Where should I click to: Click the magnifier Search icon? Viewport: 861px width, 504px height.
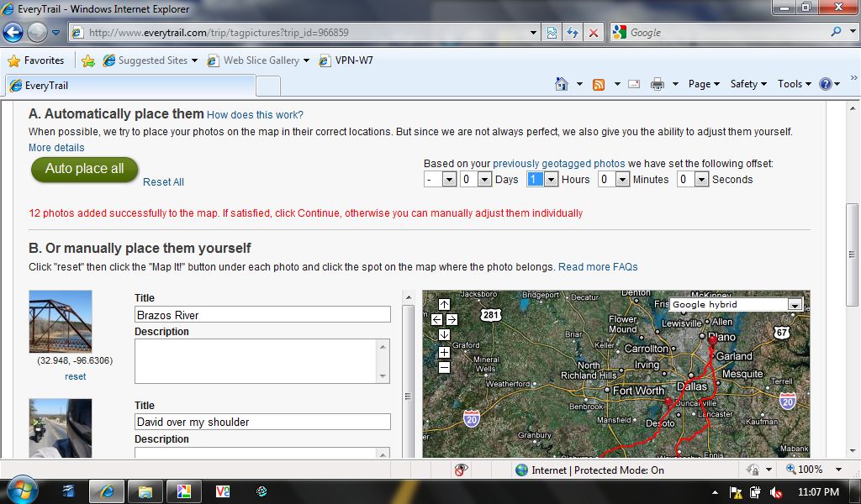pos(836,32)
